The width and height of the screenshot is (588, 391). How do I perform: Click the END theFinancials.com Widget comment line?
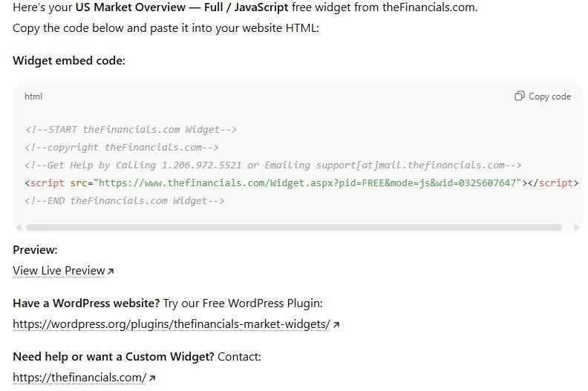tap(125, 201)
